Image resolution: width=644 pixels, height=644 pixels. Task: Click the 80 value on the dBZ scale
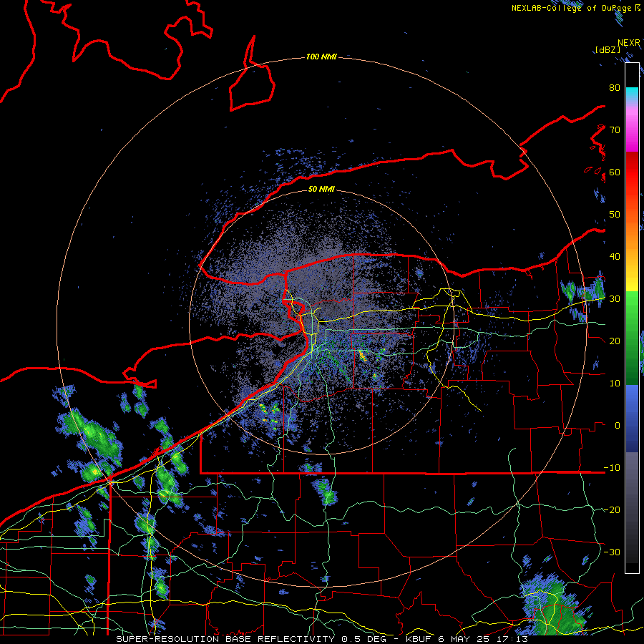615,88
